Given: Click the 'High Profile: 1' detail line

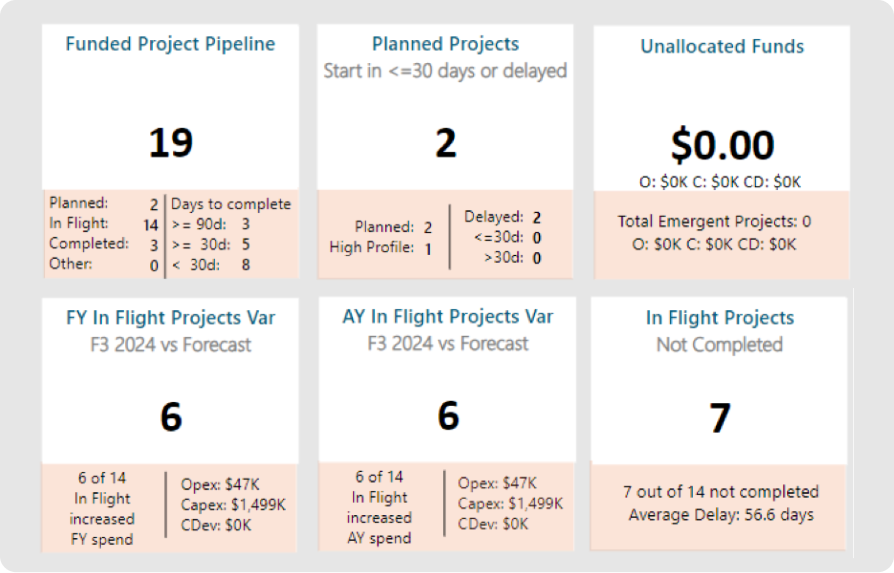Looking at the screenshot, I should tap(381, 248).
